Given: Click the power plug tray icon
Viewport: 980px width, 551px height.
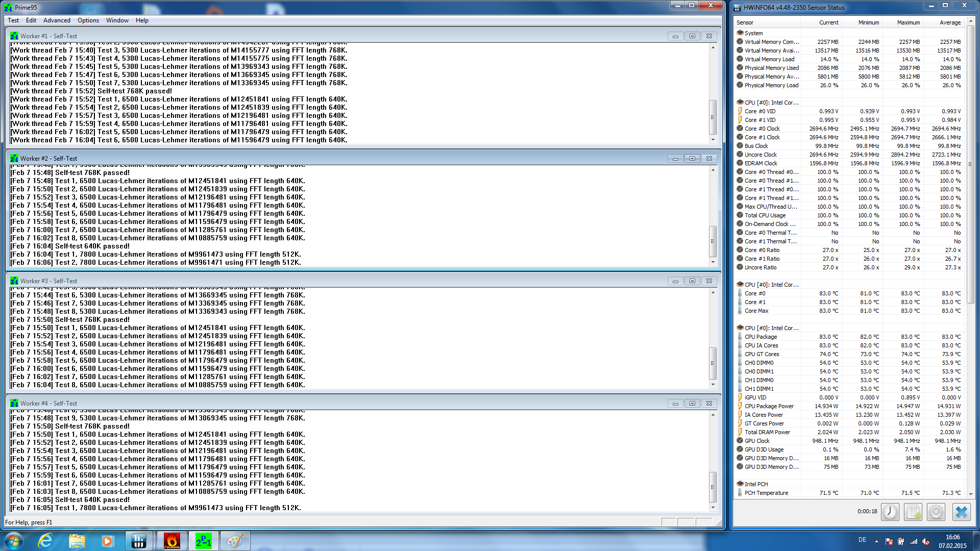Looking at the screenshot, I should pyautogui.click(x=901, y=541).
